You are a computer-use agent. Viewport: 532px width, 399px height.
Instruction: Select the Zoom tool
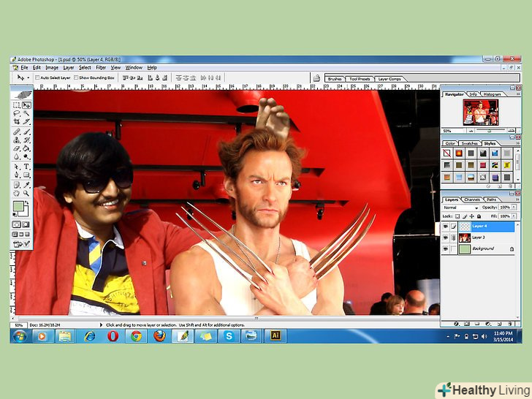26,193
